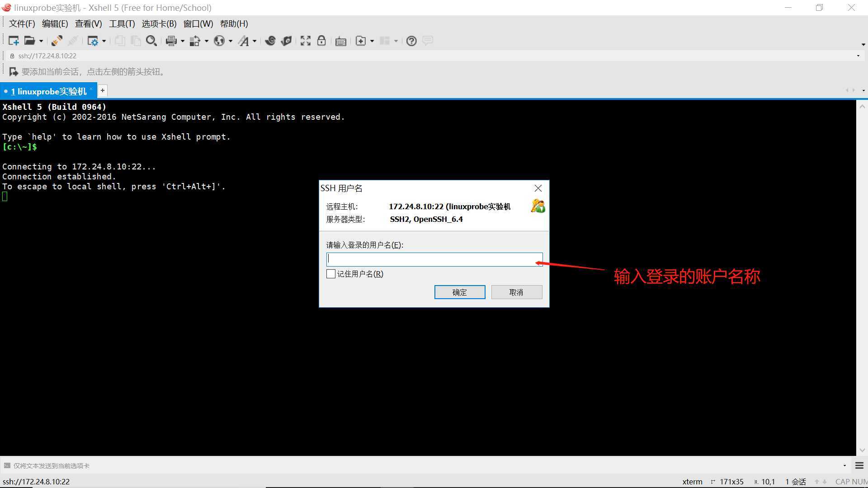Viewport: 868px width, 488px height.
Task: Focus the SSH username input field
Action: 434,259
